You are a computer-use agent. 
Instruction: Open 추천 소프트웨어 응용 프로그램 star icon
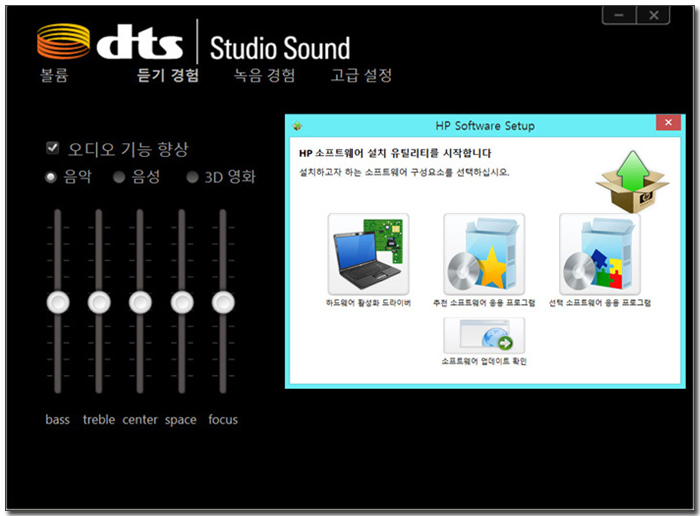pos(484,254)
